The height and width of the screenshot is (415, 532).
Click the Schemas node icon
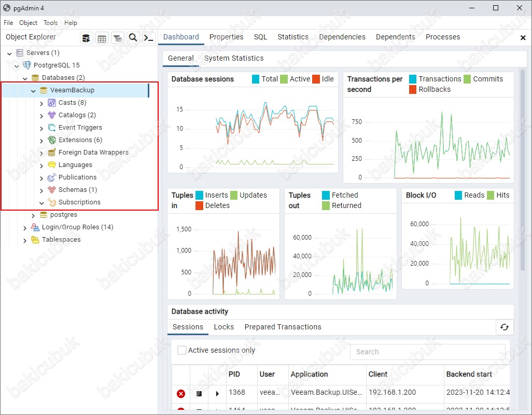click(x=51, y=190)
